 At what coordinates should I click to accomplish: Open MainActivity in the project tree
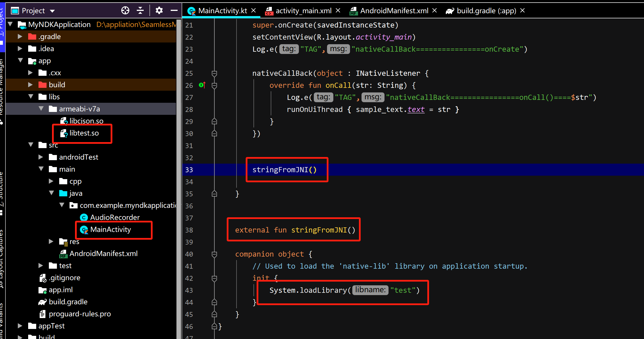110,230
